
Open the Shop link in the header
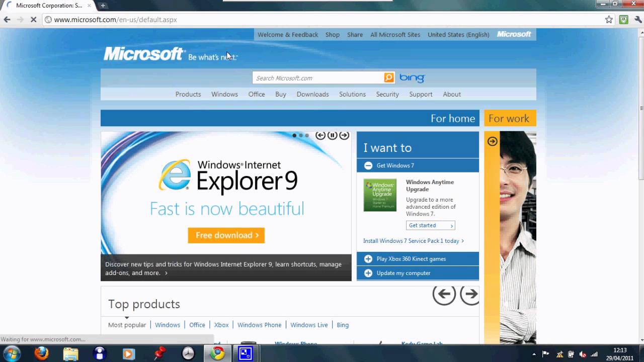tap(333, 35)
